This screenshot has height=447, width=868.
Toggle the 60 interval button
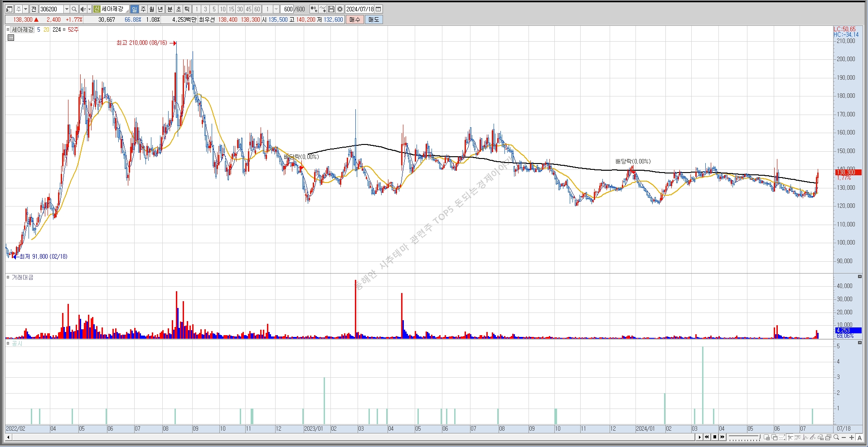257,9
